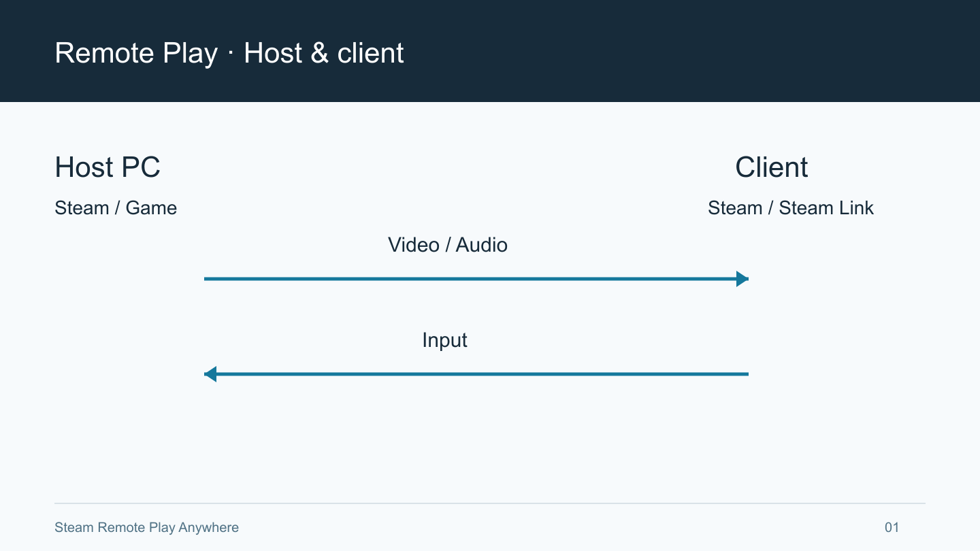Image resolution: width=980 pixels, height=551 pixels.
Task: Select the "Video / Audio" arrow label
Action: (x=448, y=245)
